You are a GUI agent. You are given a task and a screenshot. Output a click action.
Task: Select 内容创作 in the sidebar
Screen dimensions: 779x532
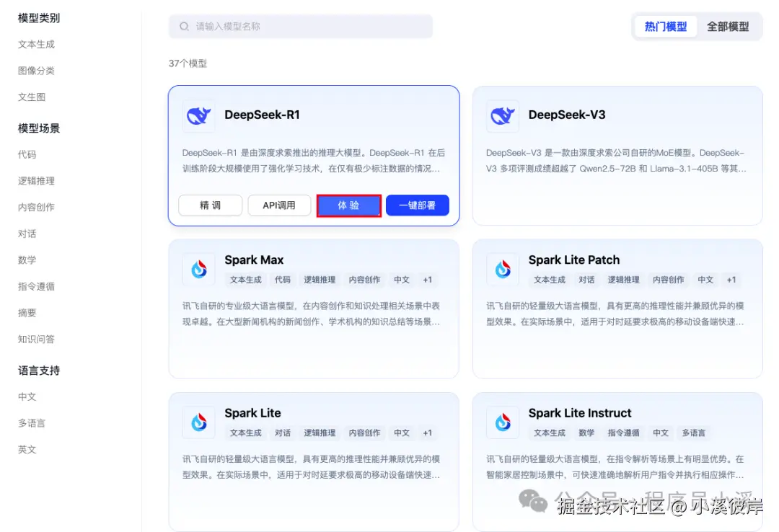tap(36, 207)
